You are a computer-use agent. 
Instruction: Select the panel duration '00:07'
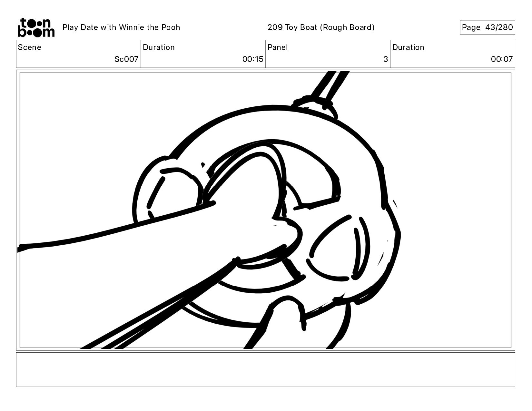coord(502,59)
